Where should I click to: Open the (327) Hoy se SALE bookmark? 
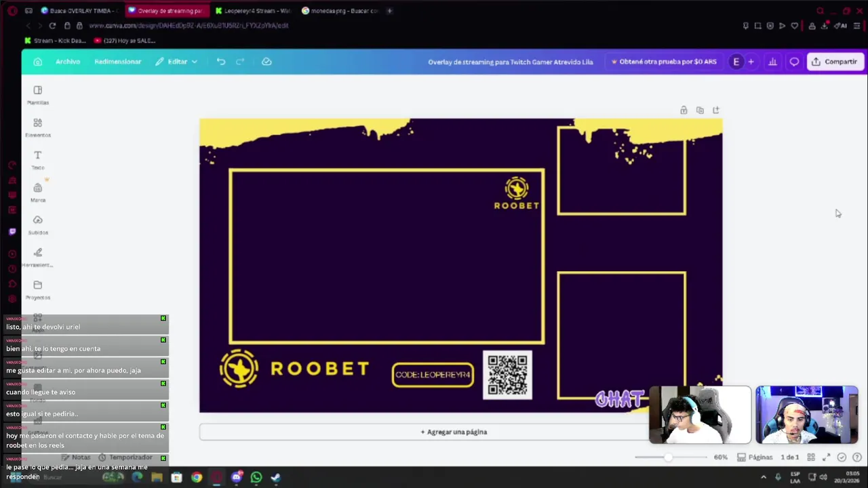click(x=125, y=41)
